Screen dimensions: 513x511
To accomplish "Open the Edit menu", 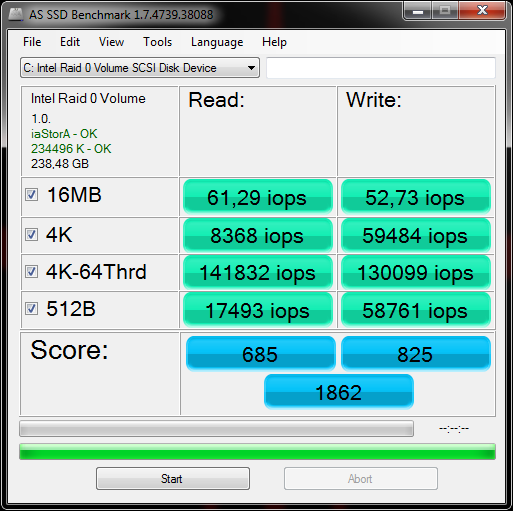I will (x=70, y=42).
